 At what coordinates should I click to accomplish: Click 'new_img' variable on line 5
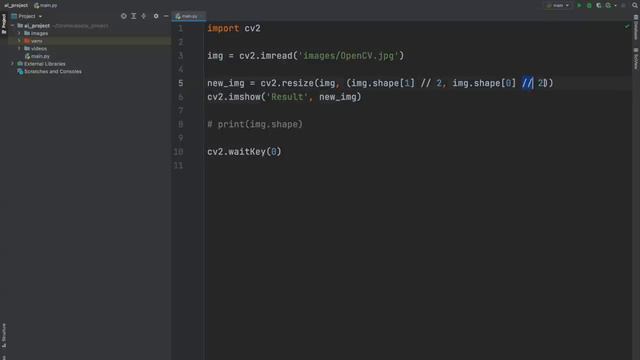tap(226, 83)
